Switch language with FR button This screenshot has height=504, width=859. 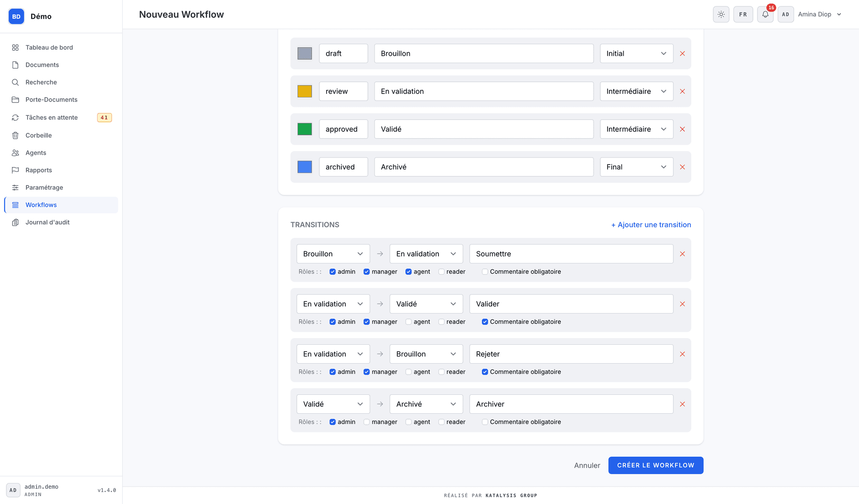(x=743, y=14)
